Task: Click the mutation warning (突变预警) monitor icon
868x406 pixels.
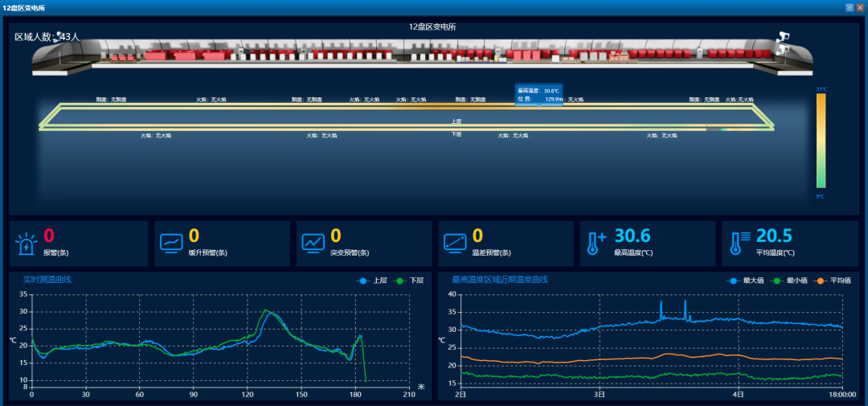Action: (x=313, y=243)
